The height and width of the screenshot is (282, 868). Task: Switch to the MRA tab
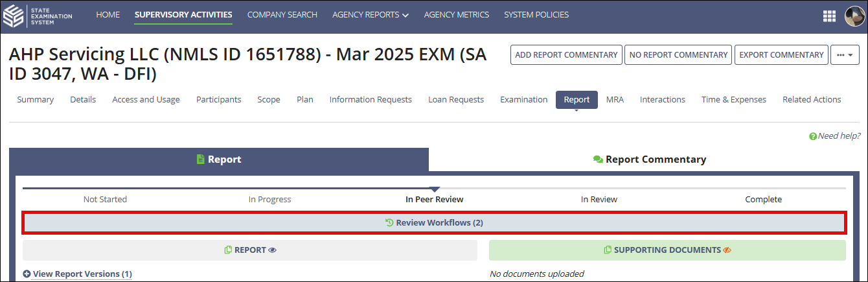[x=615, y=100]
